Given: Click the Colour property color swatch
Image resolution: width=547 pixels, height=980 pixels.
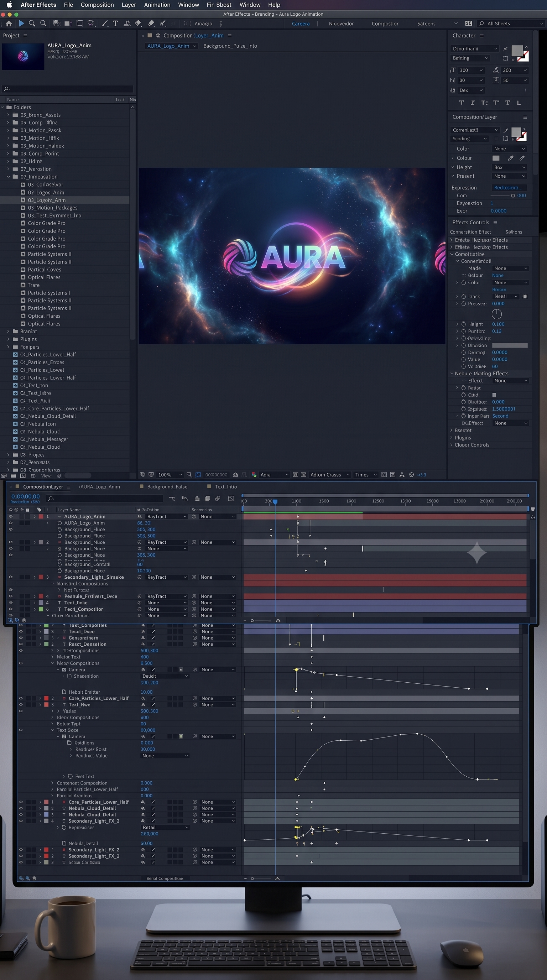Looking at the screenshot, I should (x=496, y=158).
